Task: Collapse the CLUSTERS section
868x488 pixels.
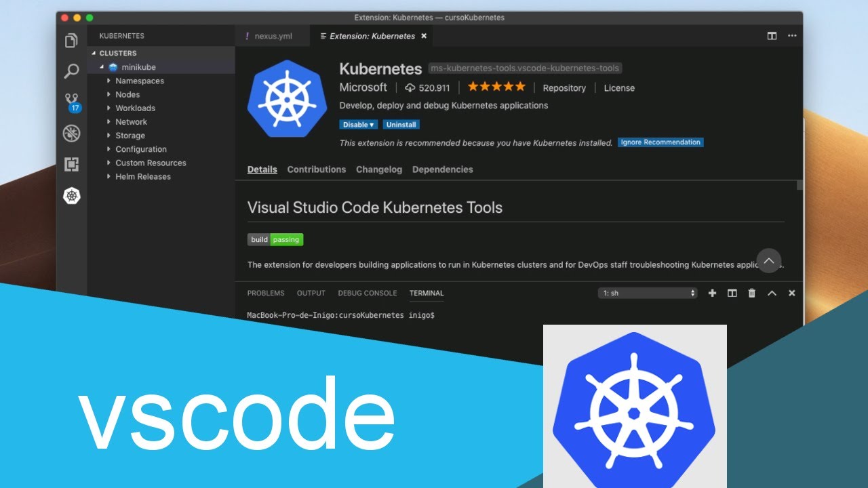Action: [x=94, y=53]
